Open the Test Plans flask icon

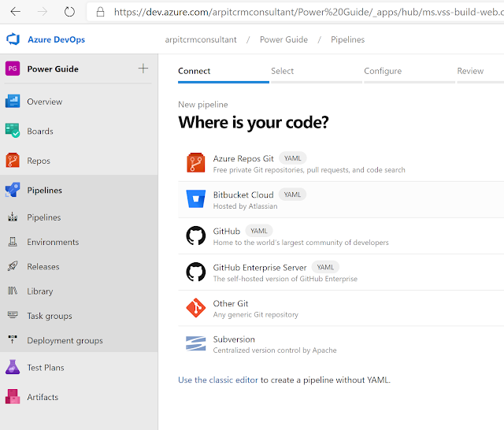(13, 367)
